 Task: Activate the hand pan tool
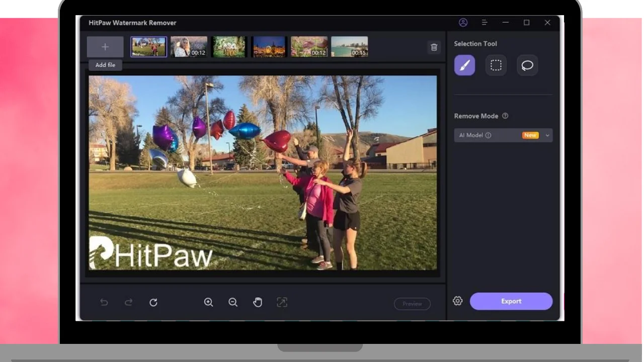pyautogui.click(x=258, y=302)
